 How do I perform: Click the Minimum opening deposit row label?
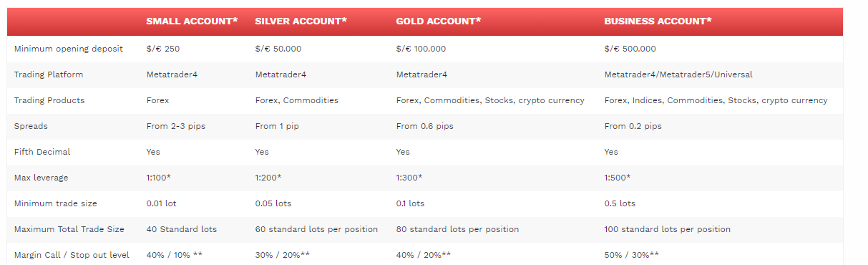[69, 49]
